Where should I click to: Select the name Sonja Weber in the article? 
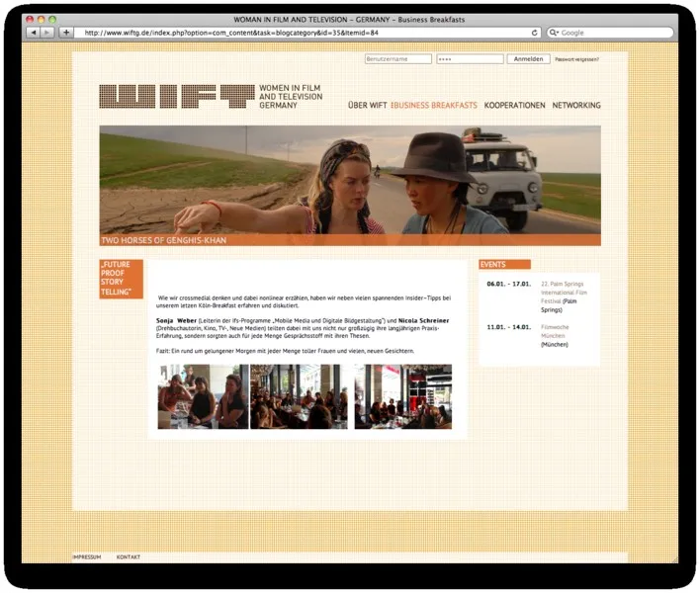coord(176,320)
